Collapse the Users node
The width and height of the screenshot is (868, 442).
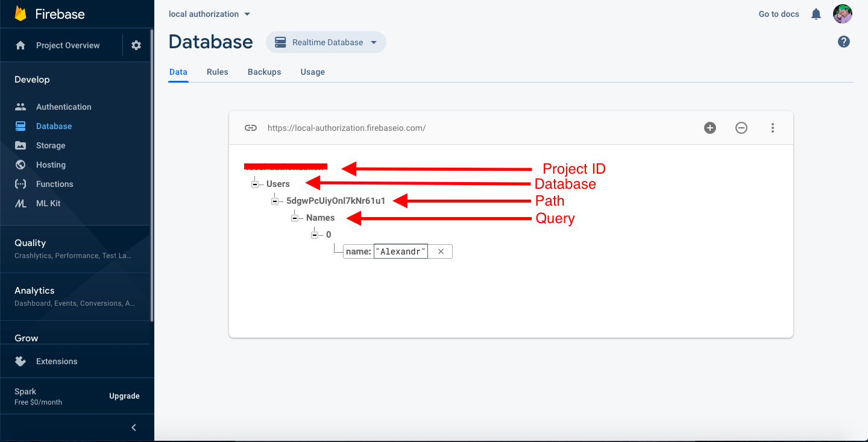click(255, 184)
